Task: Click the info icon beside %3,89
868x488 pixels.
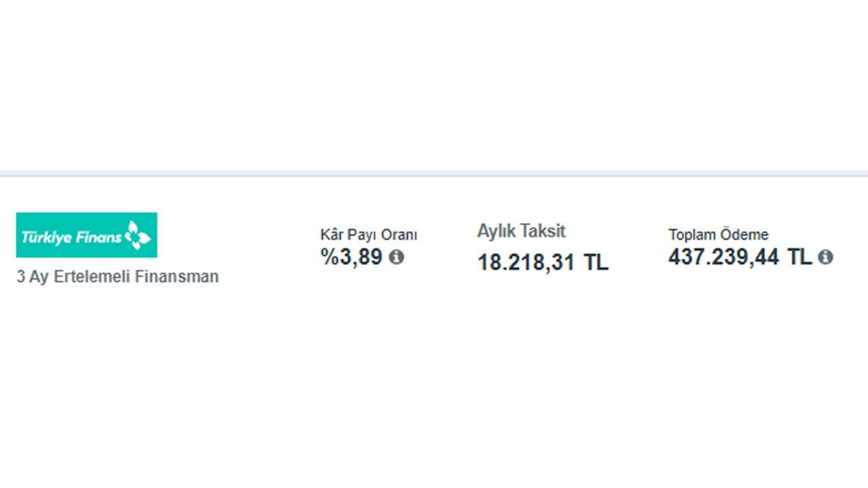Action: [x=397, y=258]
